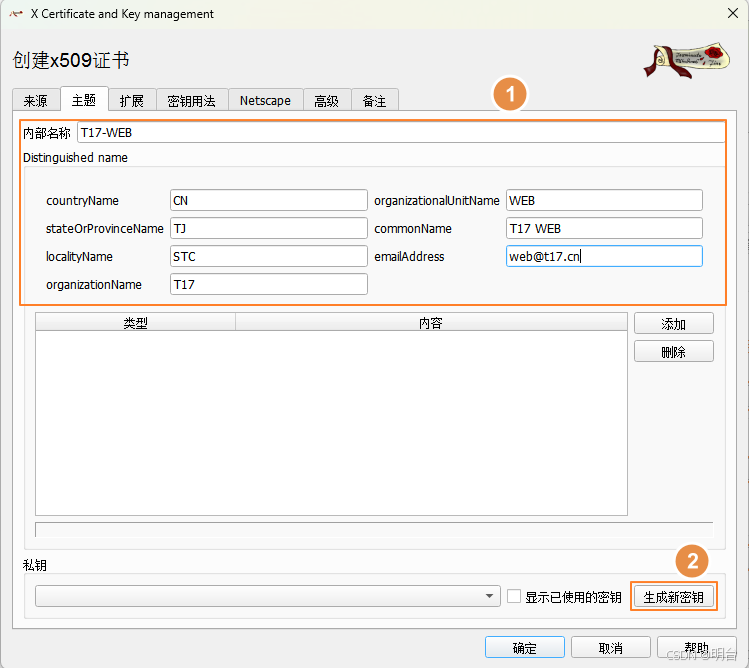Switch to the 来源 tab

tap(36, 100)
